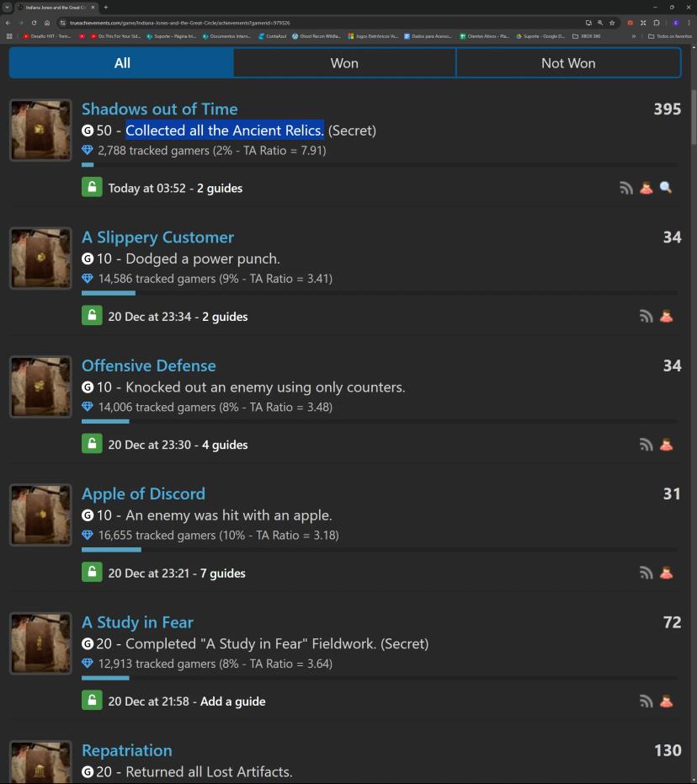The height and width of the screenshot is (784, 697).
Task: Click 130 score for Repatriation
Action: 668,750
